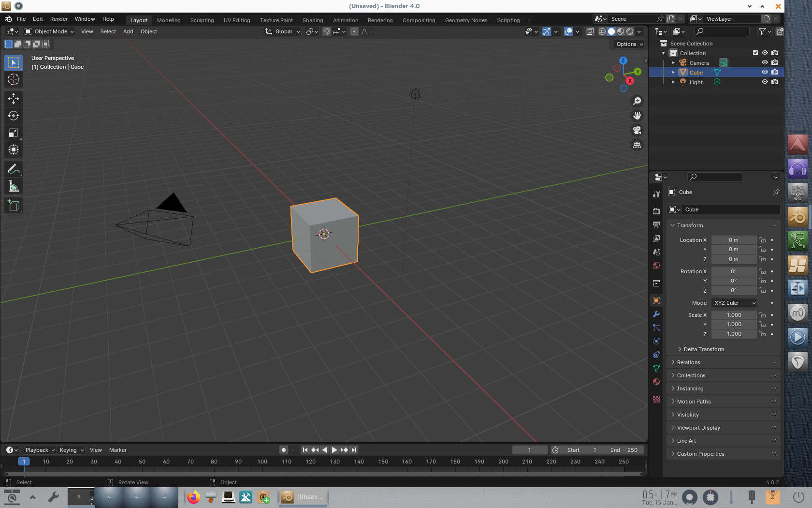Hide the Cube in the outliner
This screenshot has width=812, height=508.
[x=765, y=72]
